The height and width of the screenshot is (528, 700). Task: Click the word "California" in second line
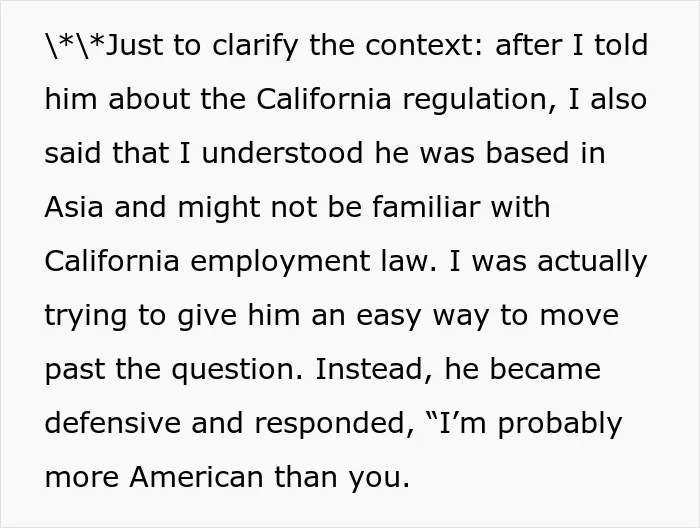coord(324,99)
